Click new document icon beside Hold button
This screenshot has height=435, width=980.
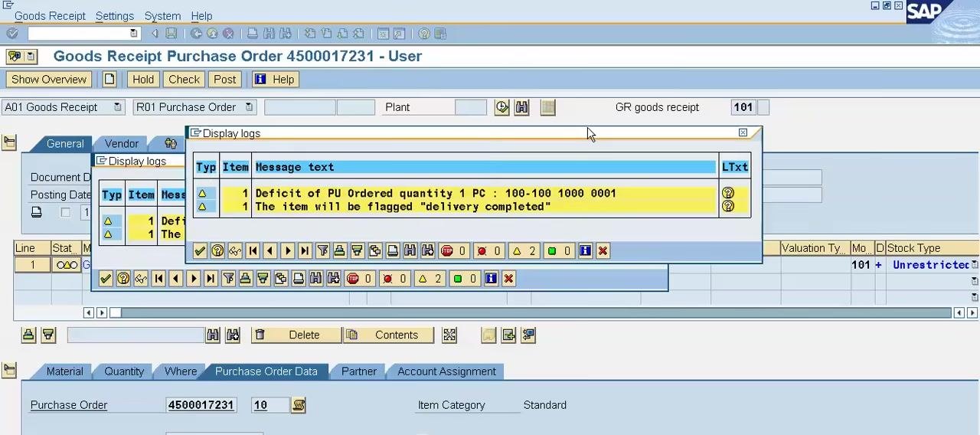pyautogui.click(x=109, y=79)
